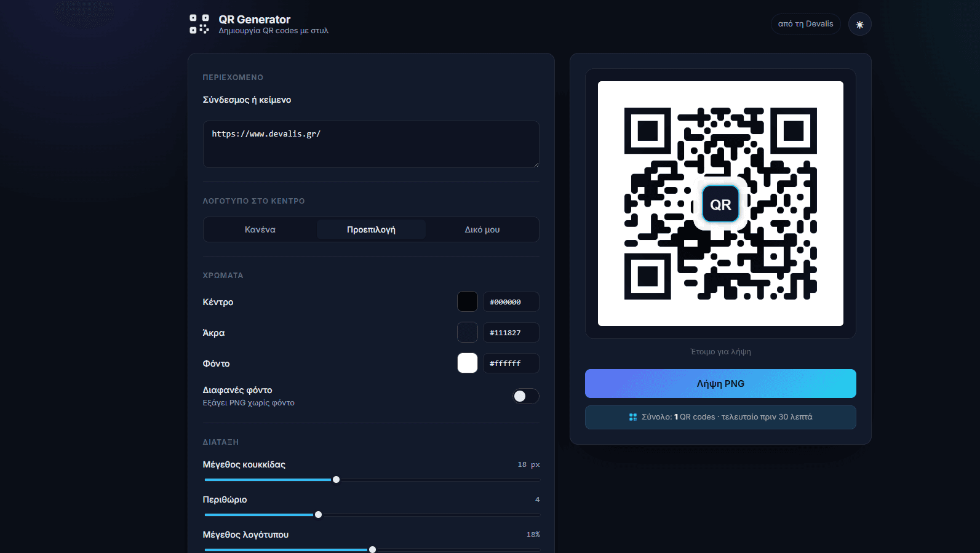Click the Μέγεθος κουκκίδας slider handle
980x553 pixels.
point(336,480)
